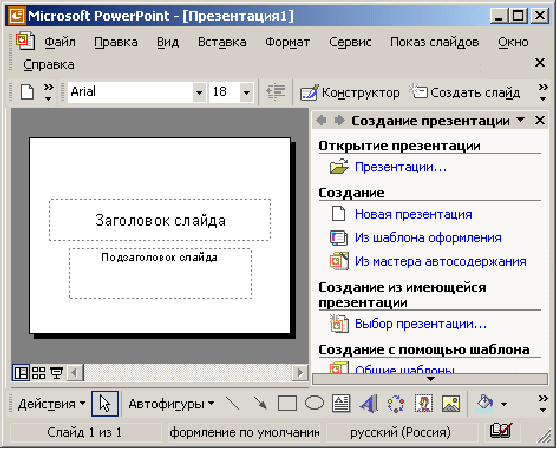Click the increase indent icon
This screenshot has width=557, height=449.
275,92
